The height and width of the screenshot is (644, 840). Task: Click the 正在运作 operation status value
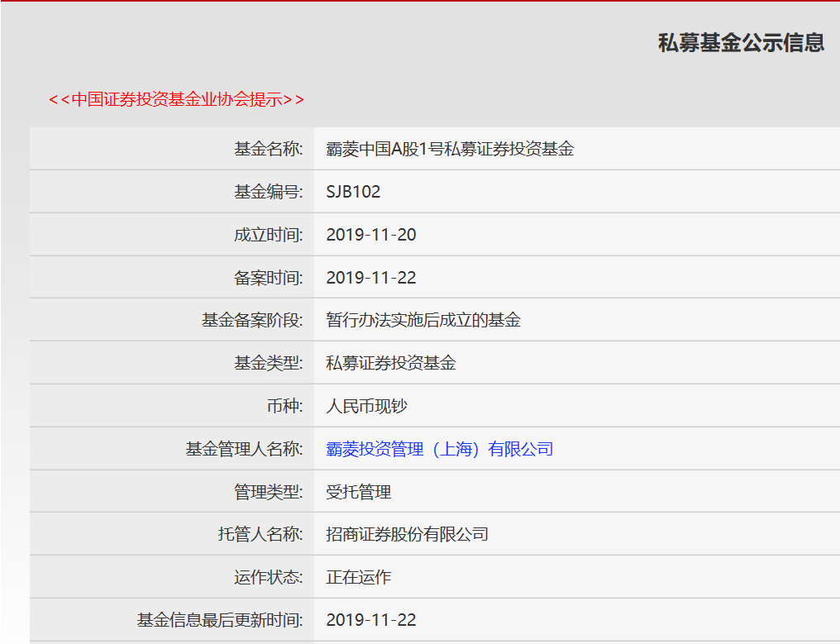click(359, 577)
